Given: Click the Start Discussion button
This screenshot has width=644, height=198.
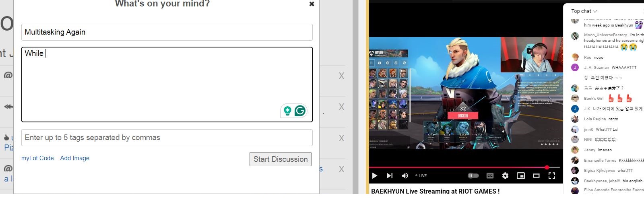Looking at the screenshot, I should click(281, 159).
